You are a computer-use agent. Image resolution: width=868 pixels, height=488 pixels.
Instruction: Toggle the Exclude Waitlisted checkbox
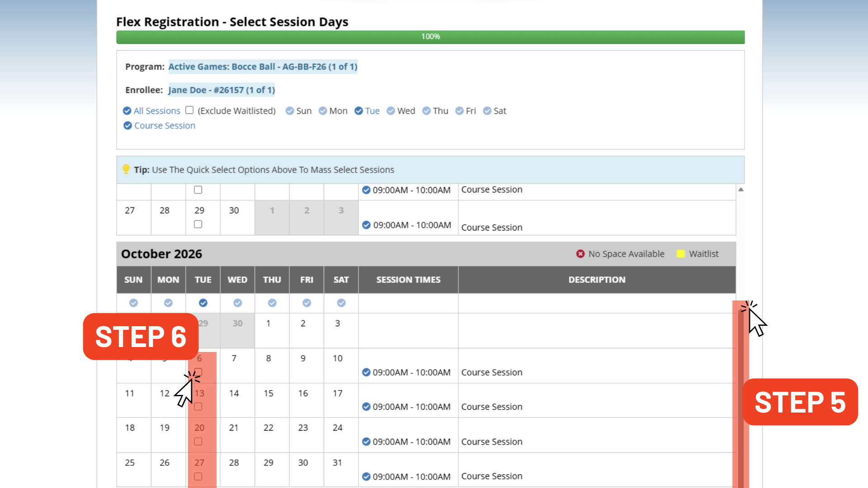(x=189, y=110)
